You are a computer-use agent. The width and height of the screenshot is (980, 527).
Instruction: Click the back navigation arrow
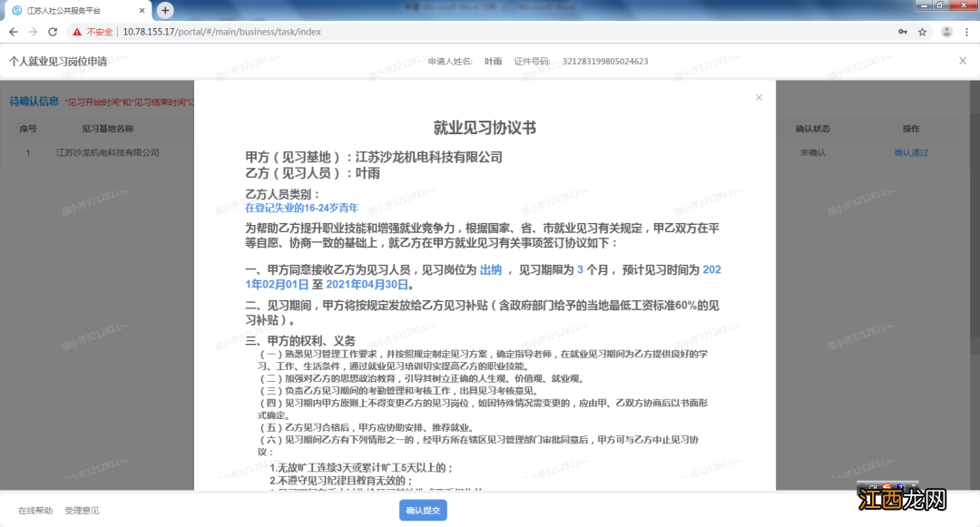(13, 30)
